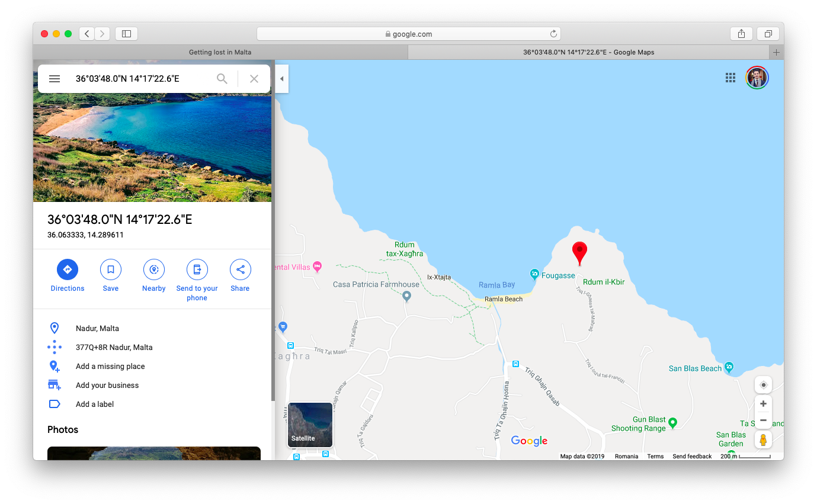The height and width of the screenshot is (504, 817).
Task: Click the bus stop on Triq Ghajn Qasab
Action: coord(515,364)
